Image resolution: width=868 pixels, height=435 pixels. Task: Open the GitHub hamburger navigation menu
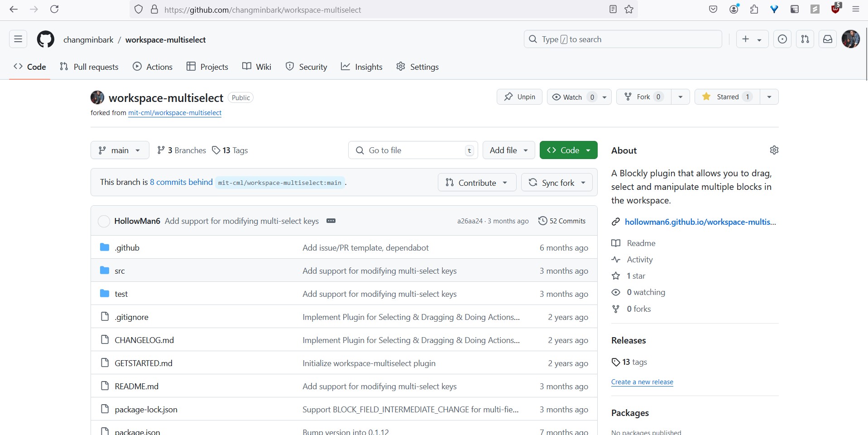tap(18, 39)
